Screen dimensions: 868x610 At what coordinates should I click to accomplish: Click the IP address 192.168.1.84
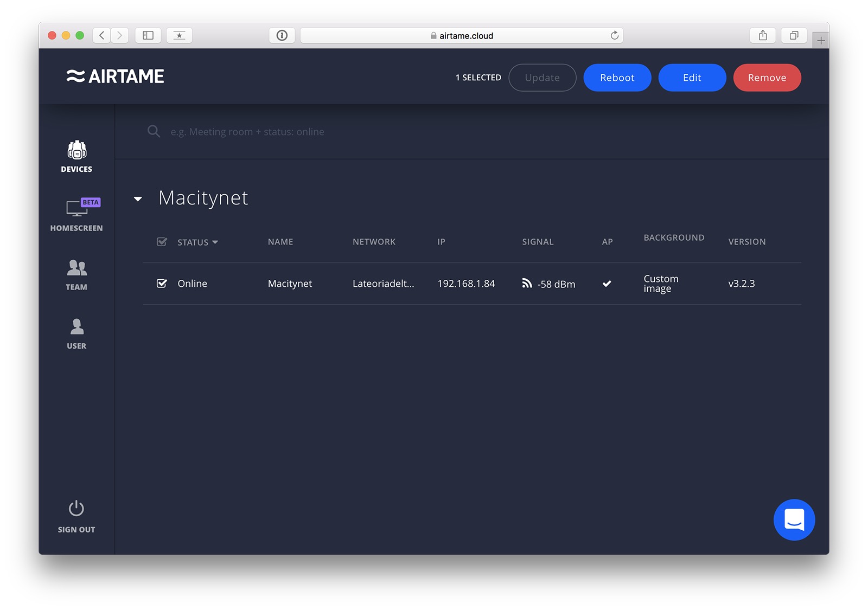[x=467, y=284]
